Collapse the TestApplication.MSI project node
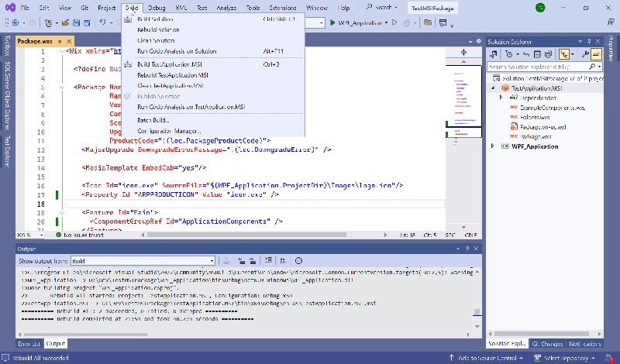Image resolution: width=620 pixels, height=364 pixels. [x=493, y=88]
